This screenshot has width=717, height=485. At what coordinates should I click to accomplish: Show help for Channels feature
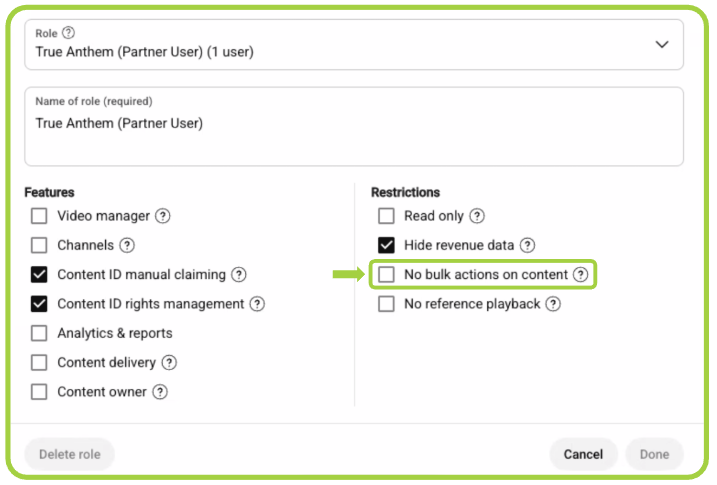[x=127, y=245]
